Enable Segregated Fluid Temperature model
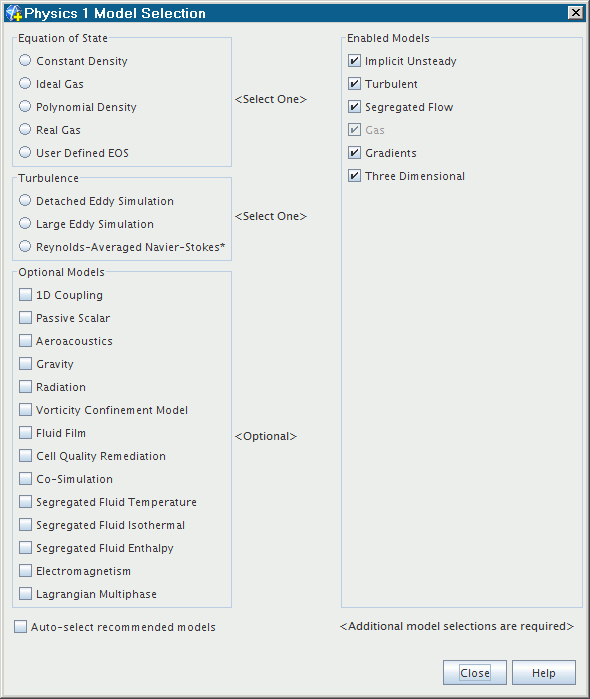This screenshot has height=699, width=590. (25, 502)
